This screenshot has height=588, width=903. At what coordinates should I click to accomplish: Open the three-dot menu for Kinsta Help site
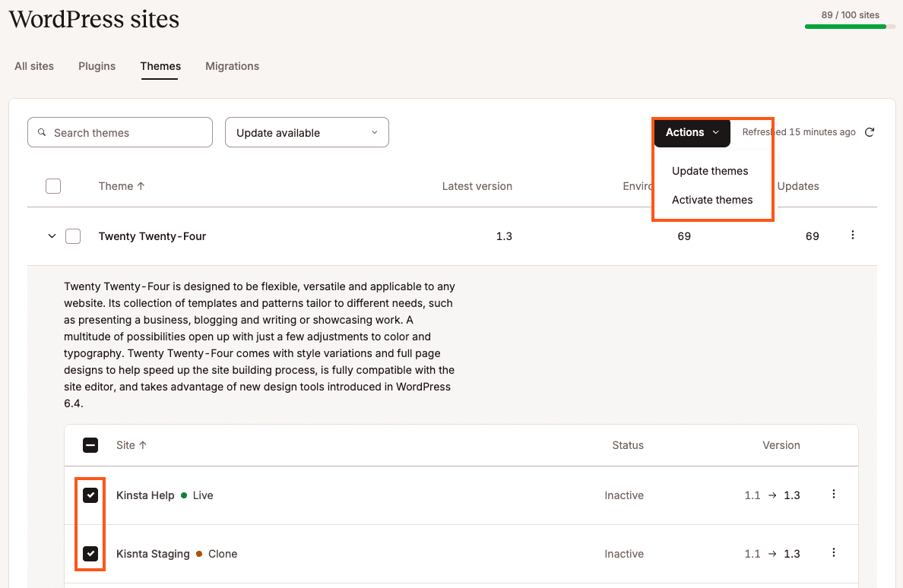(834, 495)
